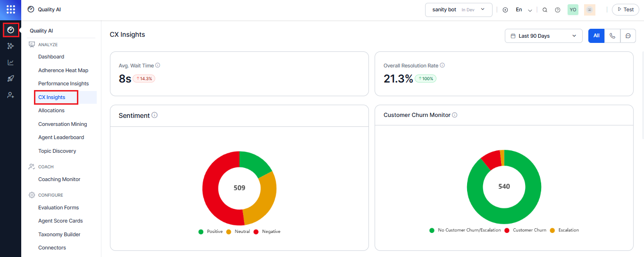
Task: Open the apps grid menu icon
Action: [10, 9]
